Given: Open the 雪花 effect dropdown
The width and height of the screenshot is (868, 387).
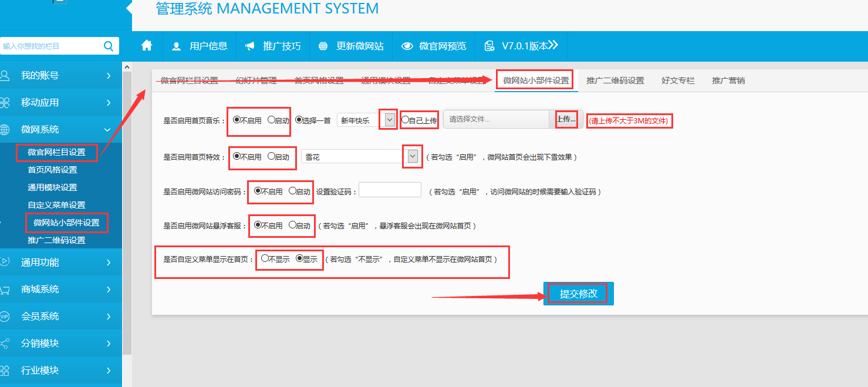Looking at the screenshot, I should [x=413, y=156].
